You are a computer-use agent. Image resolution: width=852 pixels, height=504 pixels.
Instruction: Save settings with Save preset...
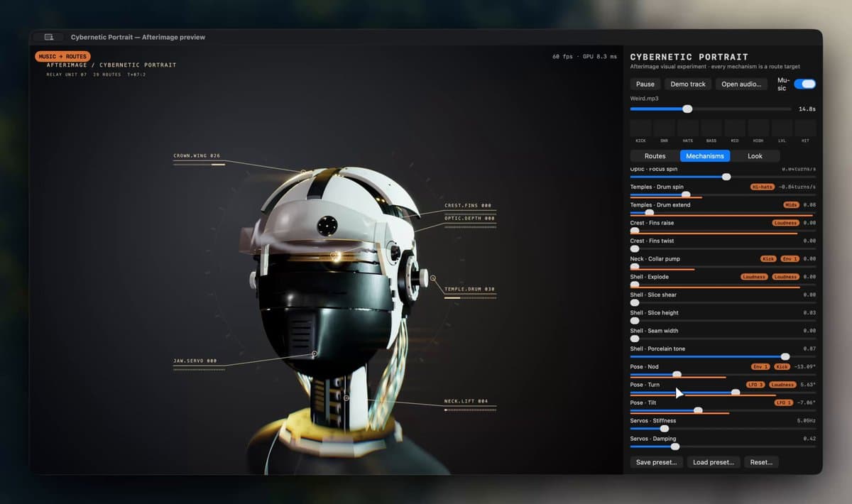tap(657, 462)
